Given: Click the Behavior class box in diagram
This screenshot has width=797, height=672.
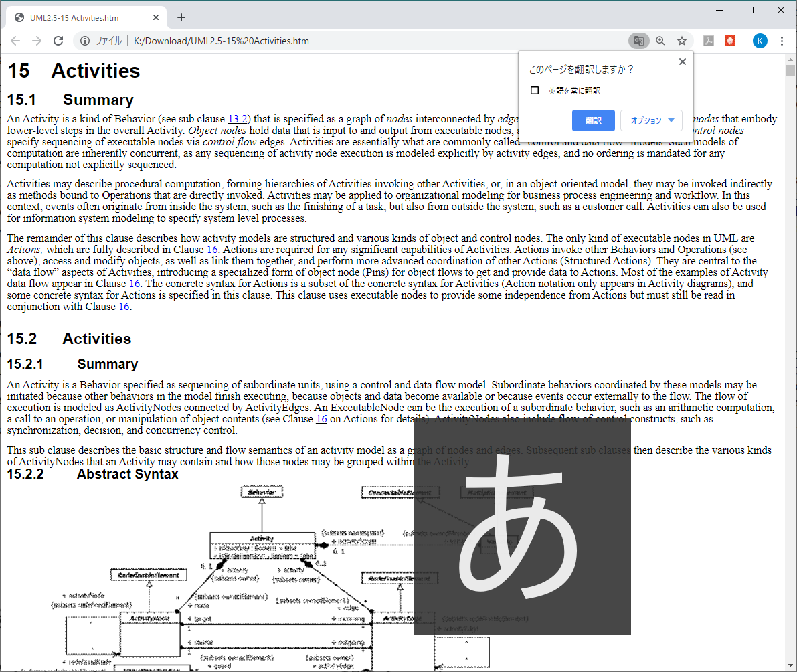Looking at the screenshot, I should tap(262, 492).
